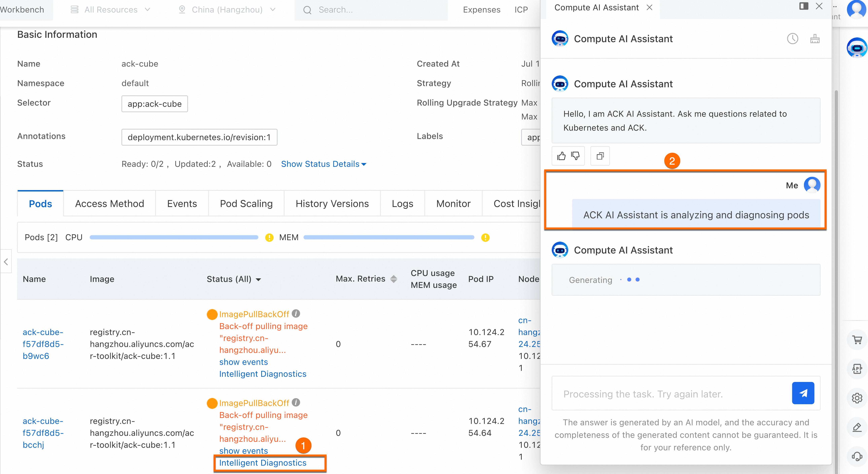Click the assistant message input field
The image size is (868, 474).
tap(670, 394)
